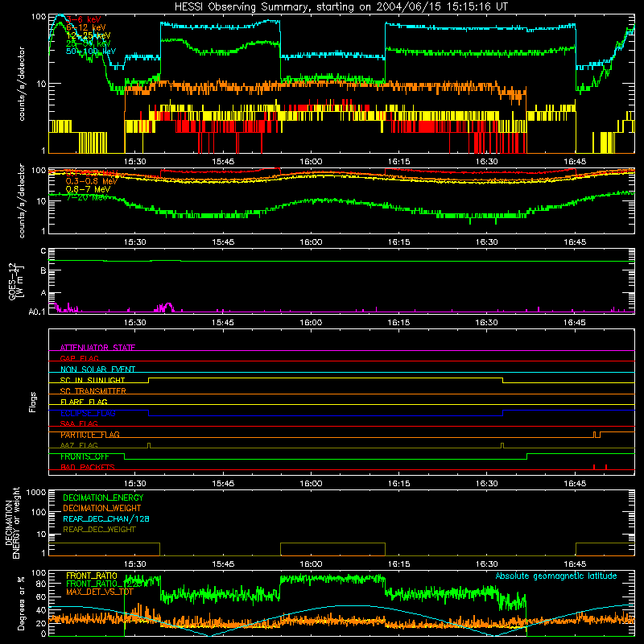Viewport: 644px width, 644px height.
Task: Select the PARTICLE_FLAG label
Action: tap(90, 435)
